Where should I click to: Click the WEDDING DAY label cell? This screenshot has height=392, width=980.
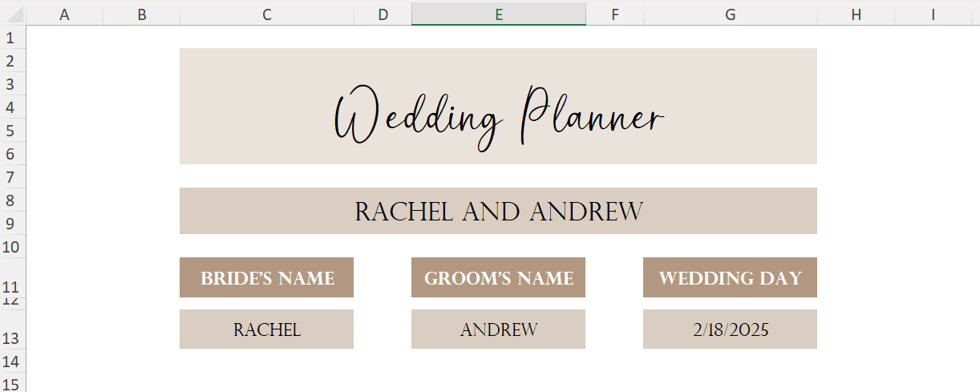730,277
